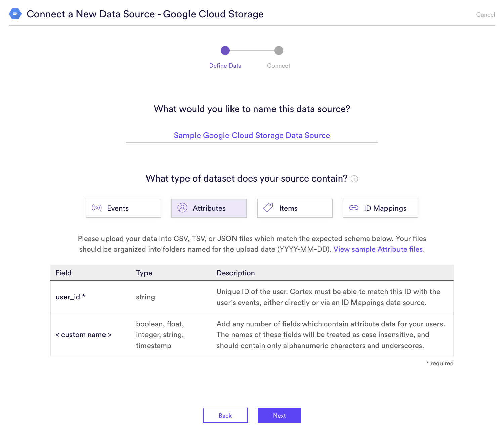Proceed with the Next button
This screenshot has width=504, height=441.
point(279,415)
